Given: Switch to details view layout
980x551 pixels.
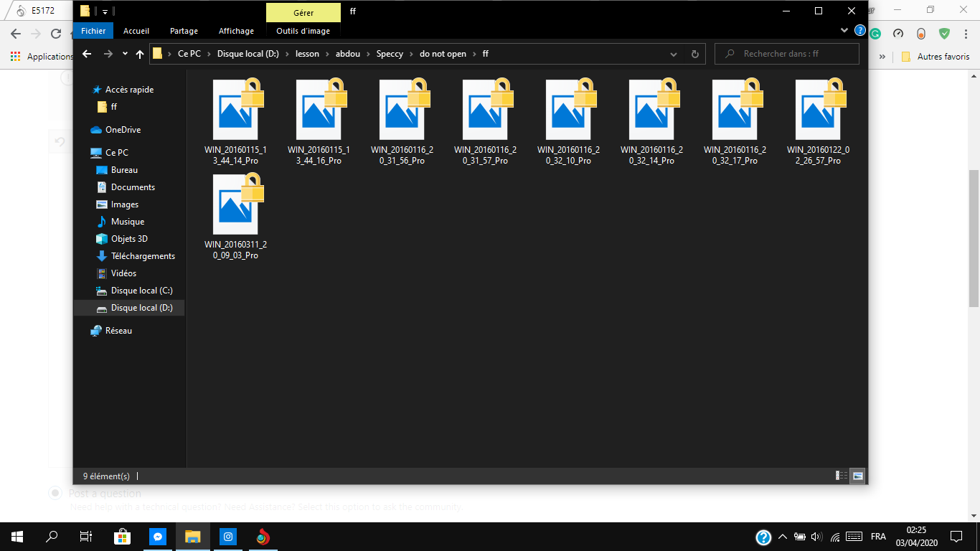Looking at the screenshot, I should click(x=841, y=476).
